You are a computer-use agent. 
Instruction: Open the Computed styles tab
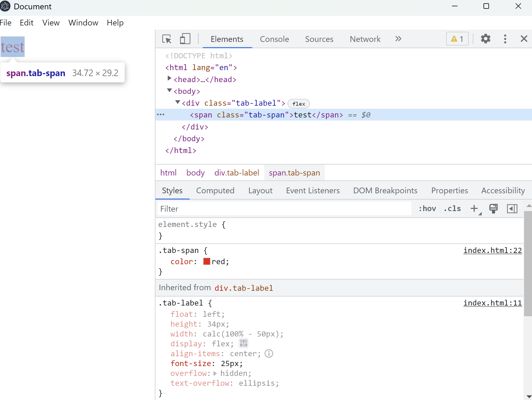tap(215, 191)
